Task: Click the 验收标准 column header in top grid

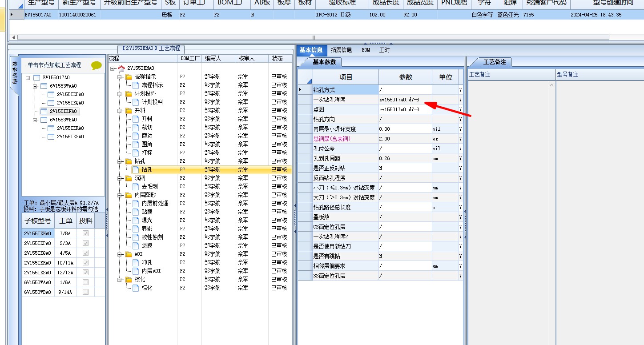Action: coord(342,4)
